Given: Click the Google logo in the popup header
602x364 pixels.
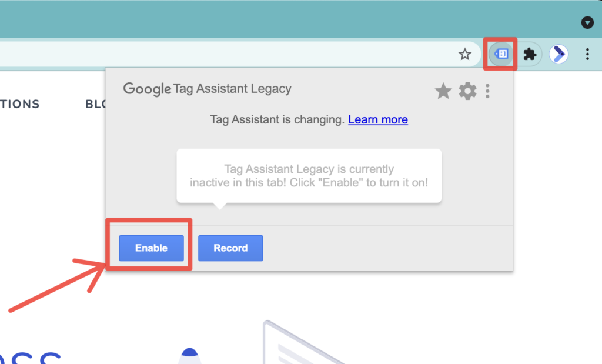Looking at the screenshot, I should pos(147,89).
